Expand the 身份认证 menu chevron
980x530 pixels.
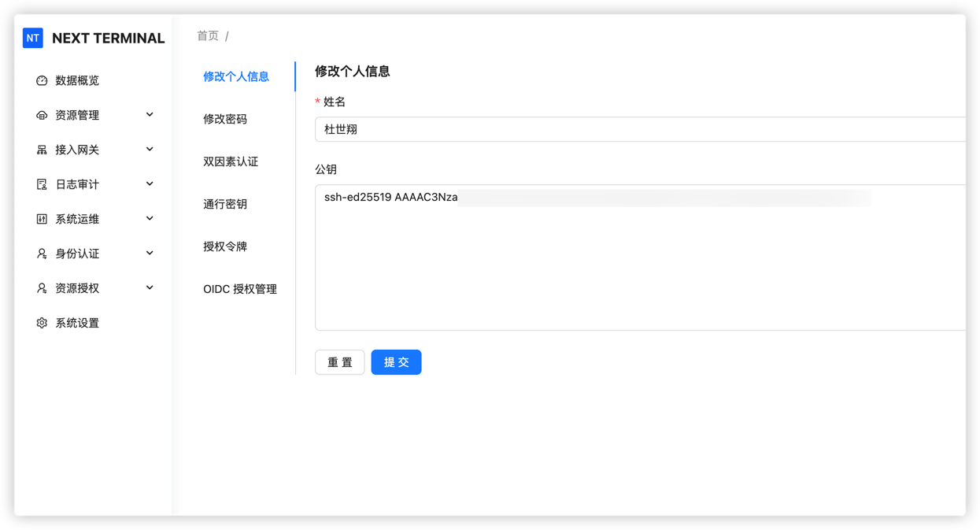[x=150, y=253]
